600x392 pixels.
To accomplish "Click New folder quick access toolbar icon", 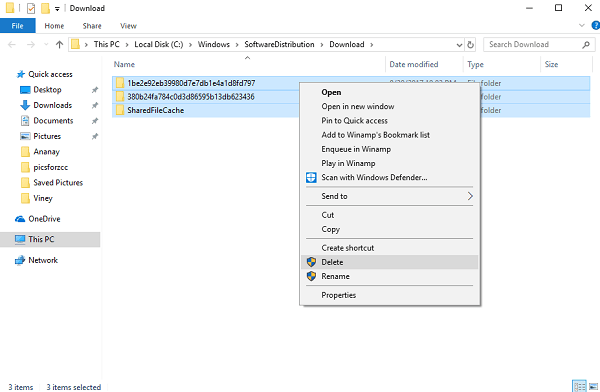I will point(45,8).
